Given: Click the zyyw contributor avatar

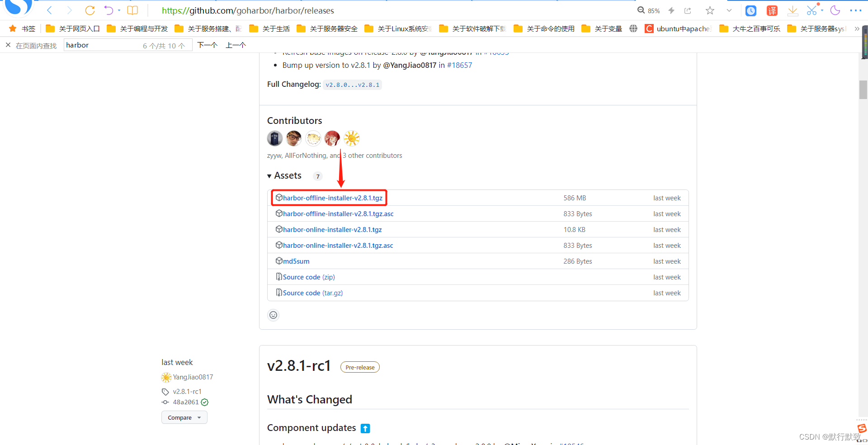Looking at the screenshot, I should pyautogui.click(x=275, y=138).
